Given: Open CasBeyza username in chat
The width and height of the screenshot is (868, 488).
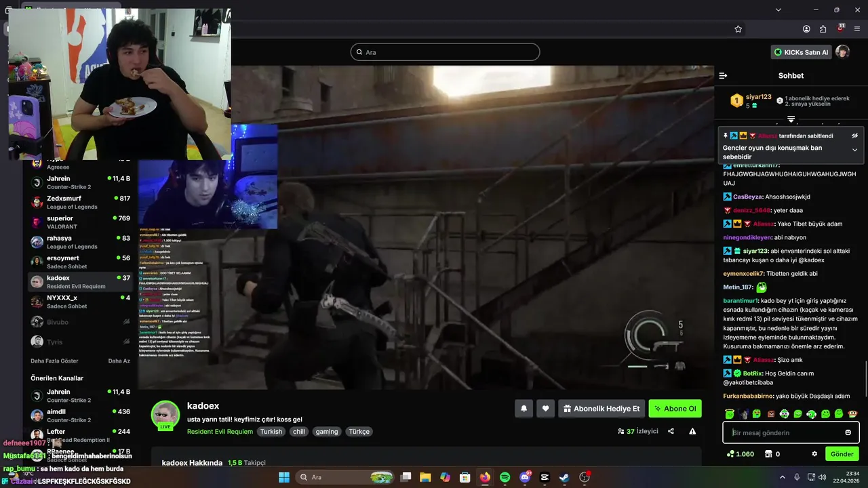Looking at the screenshot, I should [747, 197].
